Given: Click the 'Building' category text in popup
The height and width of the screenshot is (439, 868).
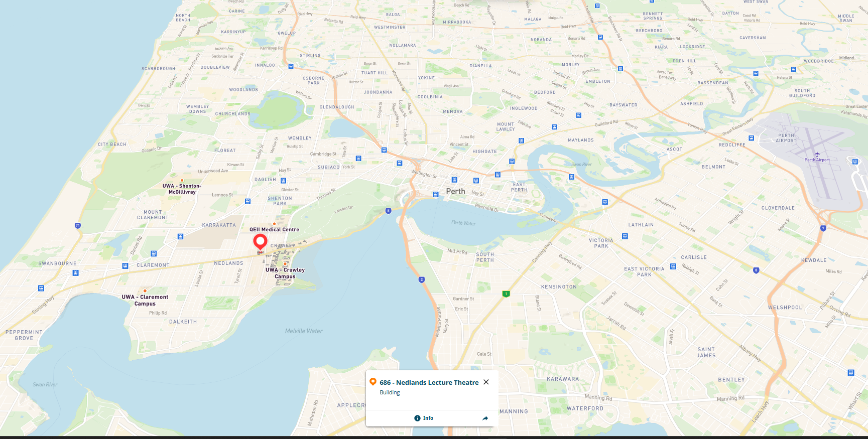Looking at the screenshot, I should coord(390,393).
